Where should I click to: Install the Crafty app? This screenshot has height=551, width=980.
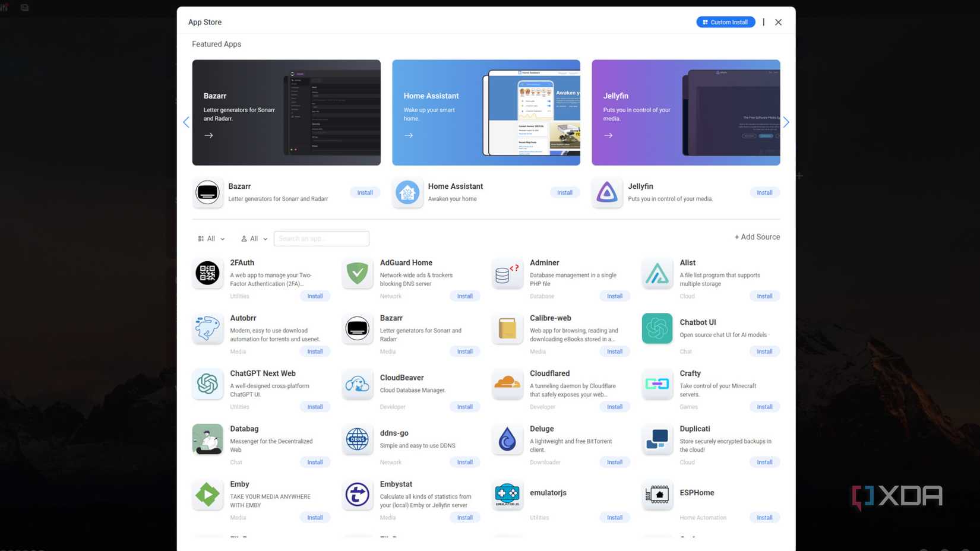coord(764,407)
